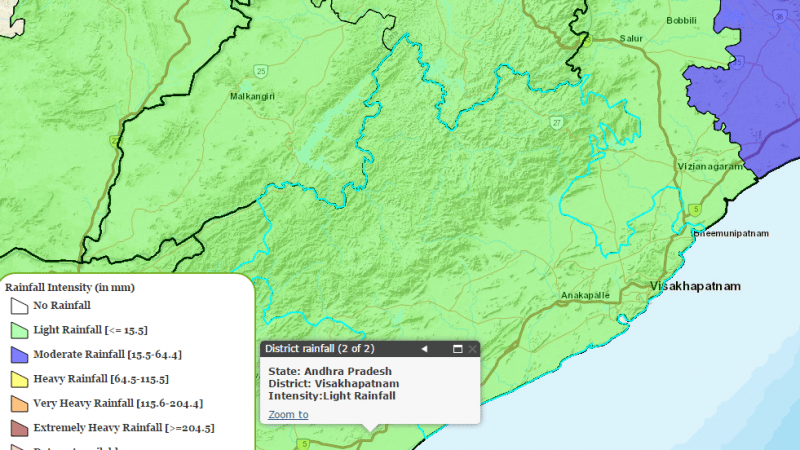Close the District rainfall popup
Image resolution: width=800 pixels, height=450 pixels.
pos(472,349)
